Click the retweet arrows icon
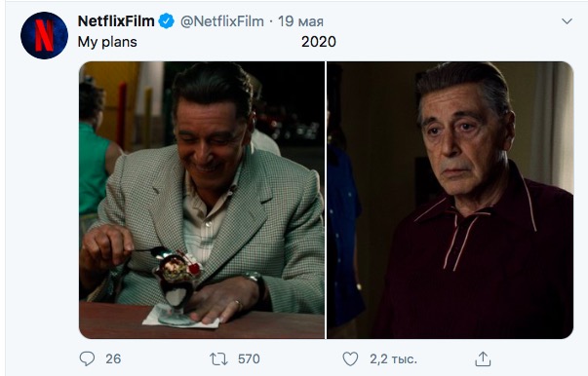This screenshot has height=376, width=588. (x=218, y=358)
